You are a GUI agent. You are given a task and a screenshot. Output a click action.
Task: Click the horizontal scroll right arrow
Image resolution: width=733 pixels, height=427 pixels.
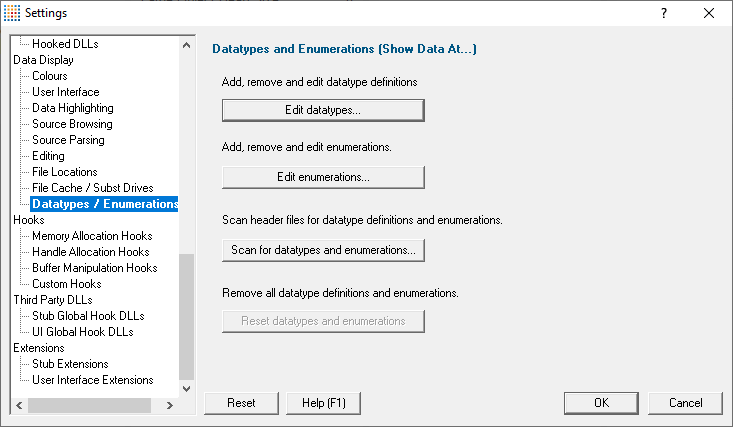[x=170, y=405]
